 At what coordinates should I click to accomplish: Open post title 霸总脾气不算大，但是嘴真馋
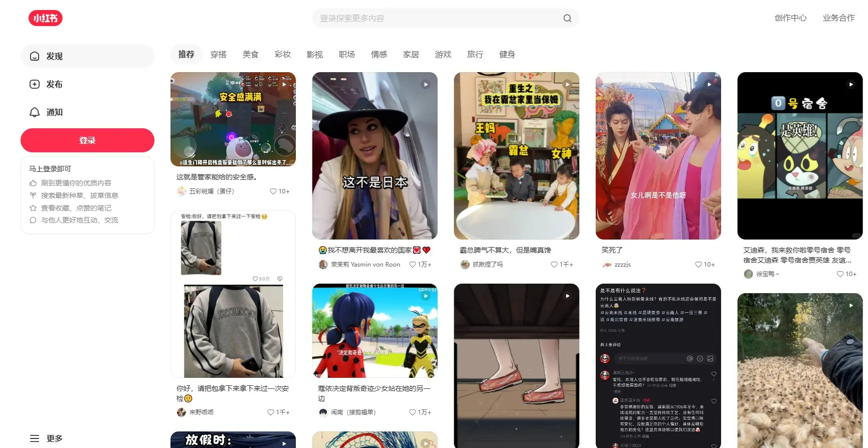coord(505,250)
